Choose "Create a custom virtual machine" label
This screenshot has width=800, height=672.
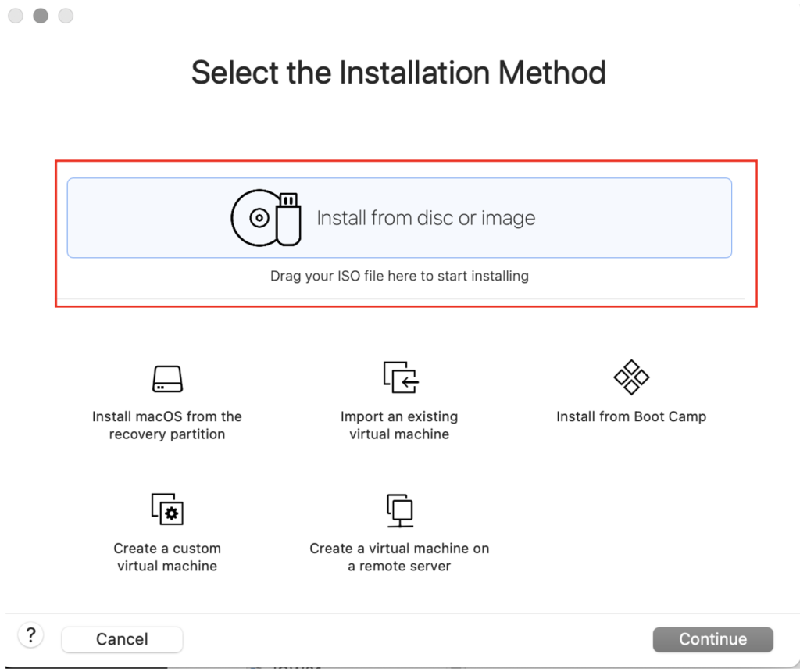tap(167, 557)
